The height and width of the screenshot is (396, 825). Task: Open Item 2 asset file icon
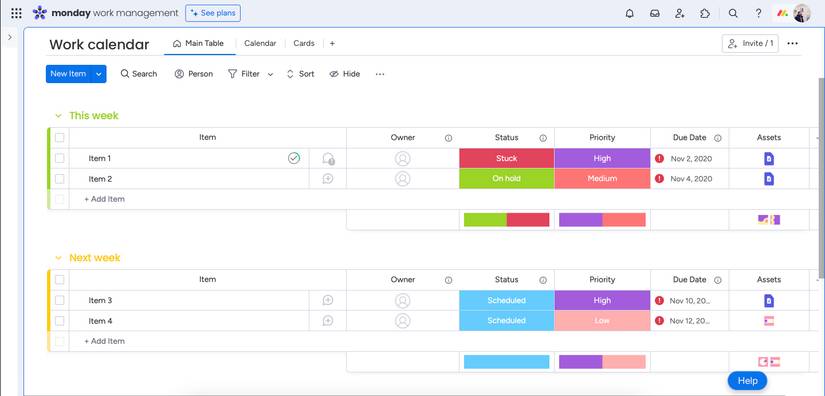click(769, 179)
